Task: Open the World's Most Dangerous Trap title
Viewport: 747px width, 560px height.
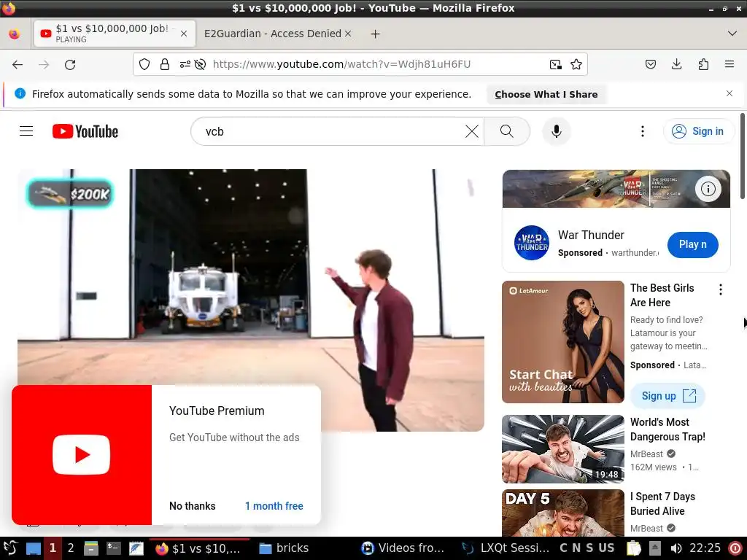Action: 667,429
